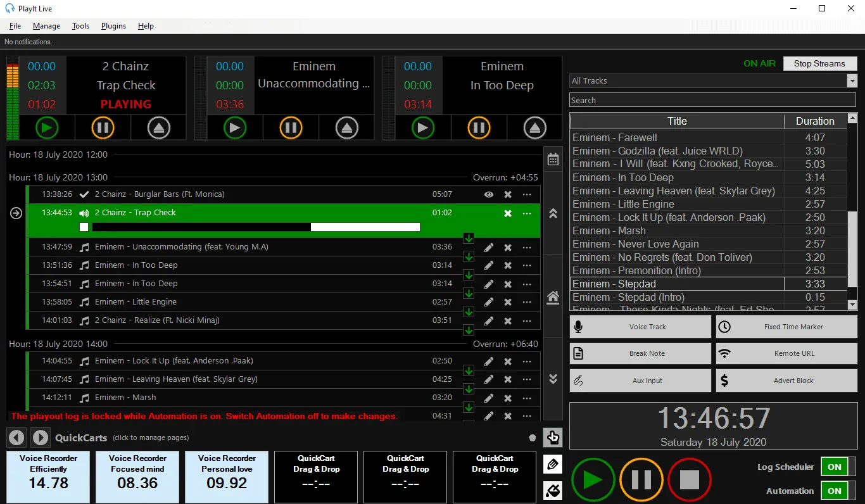The height and width of the screenshot is (504, 865).
Task: Click inside the track Search field
Action: click(x=712, y=99)
